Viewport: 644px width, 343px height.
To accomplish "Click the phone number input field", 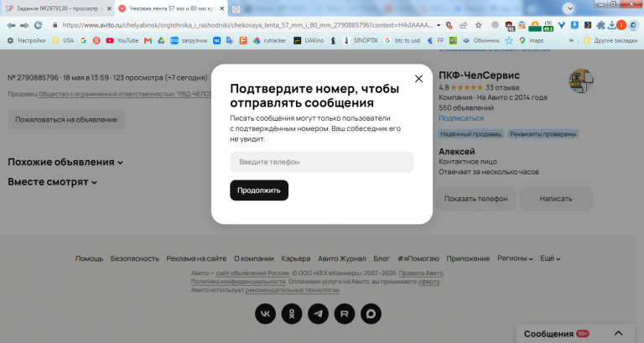I will [x=322, y=162].
